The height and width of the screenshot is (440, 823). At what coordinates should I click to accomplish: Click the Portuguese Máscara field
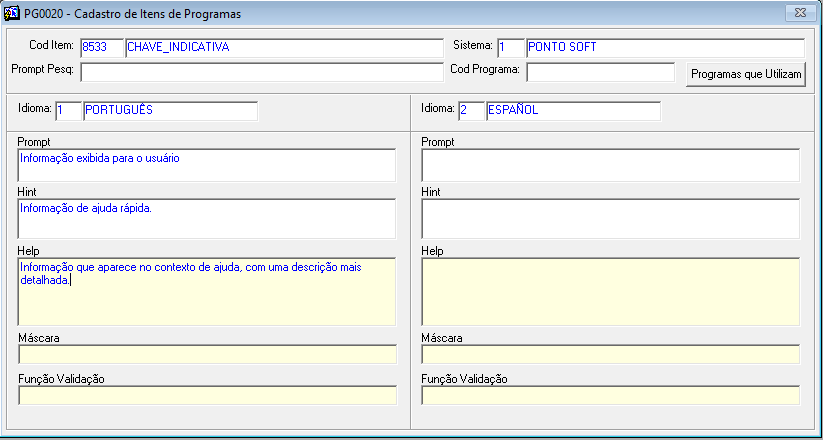[x=207, y=354]
